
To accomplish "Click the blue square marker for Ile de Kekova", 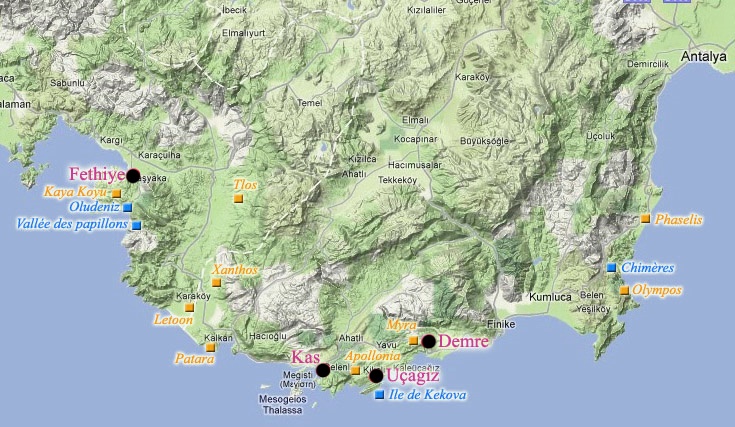I will coord(380,395).
